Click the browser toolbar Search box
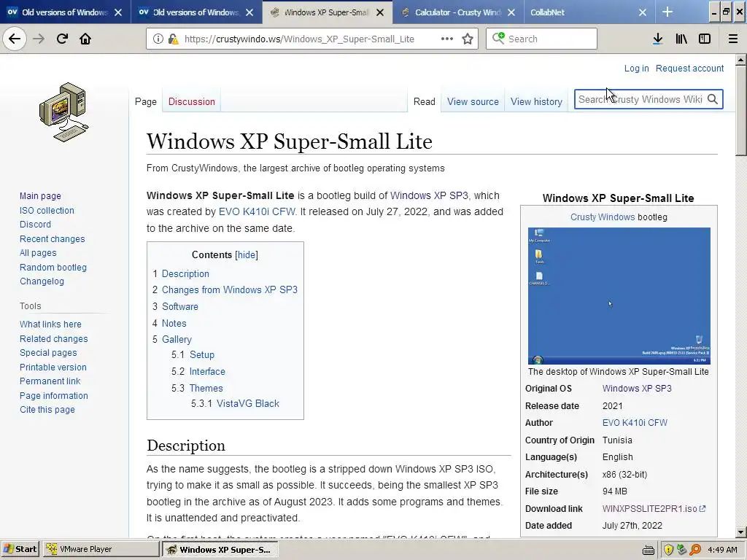Screen dimensions: 747x560 [x=541, y=39]
